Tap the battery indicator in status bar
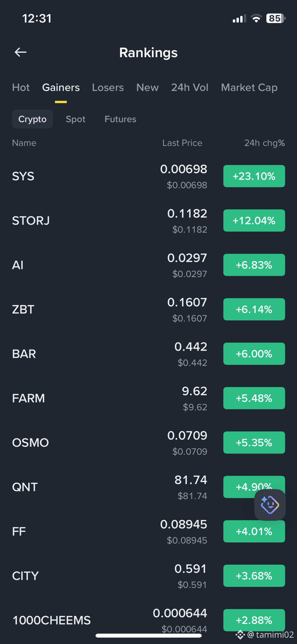 tap(275, 18)
